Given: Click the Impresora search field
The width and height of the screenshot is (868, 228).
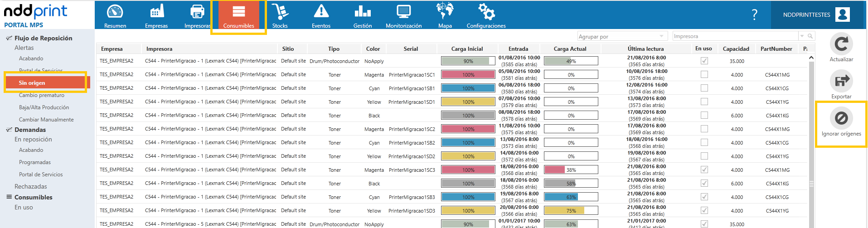Looking at the screenshot, I should (735, 36).
